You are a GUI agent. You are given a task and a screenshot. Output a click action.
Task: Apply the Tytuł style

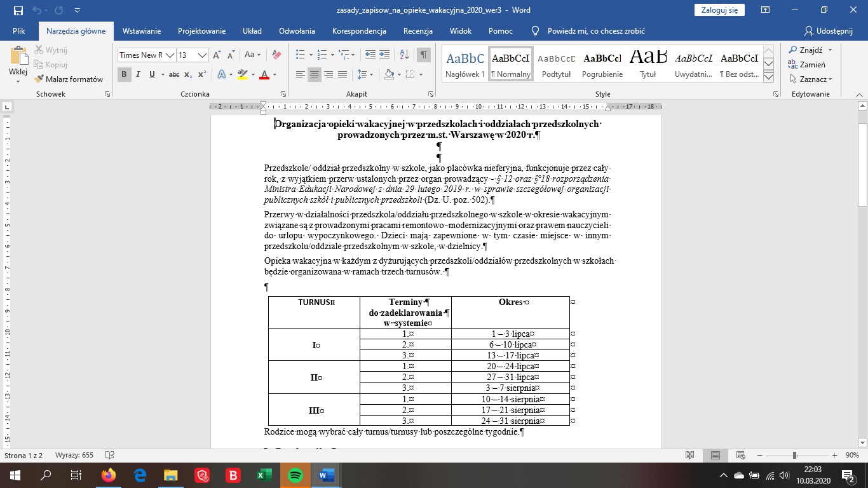(648, 64)
